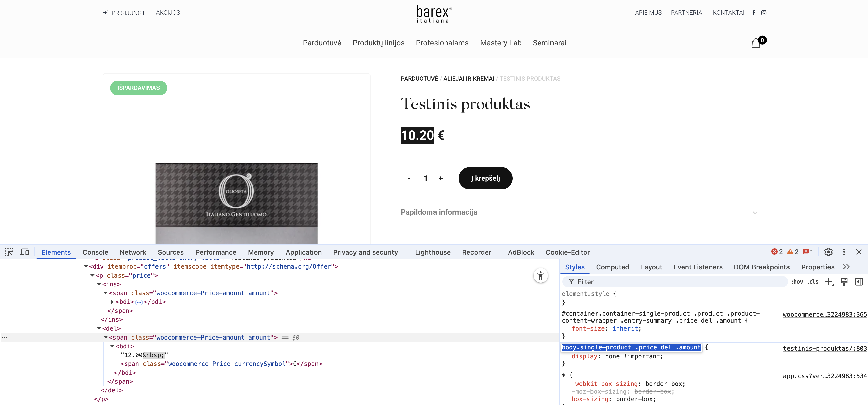
Task: Expand the collapsed bdi node
Action: pyautogui.click(x=112, y=302)
